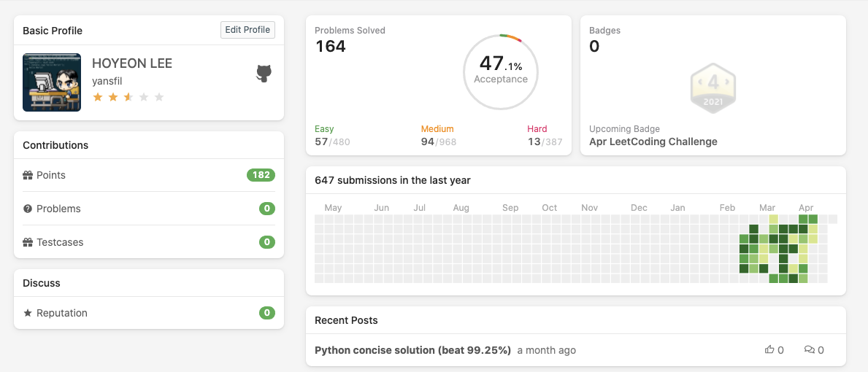This screenshot has width=868, height=372.
Task: Click the Testcases count badge
Action: (x=266, y=242)
